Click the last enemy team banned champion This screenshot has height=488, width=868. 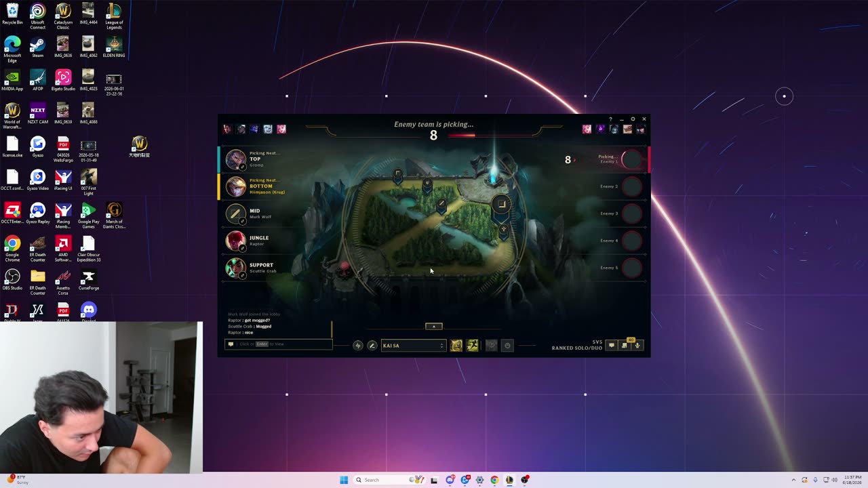641,129
